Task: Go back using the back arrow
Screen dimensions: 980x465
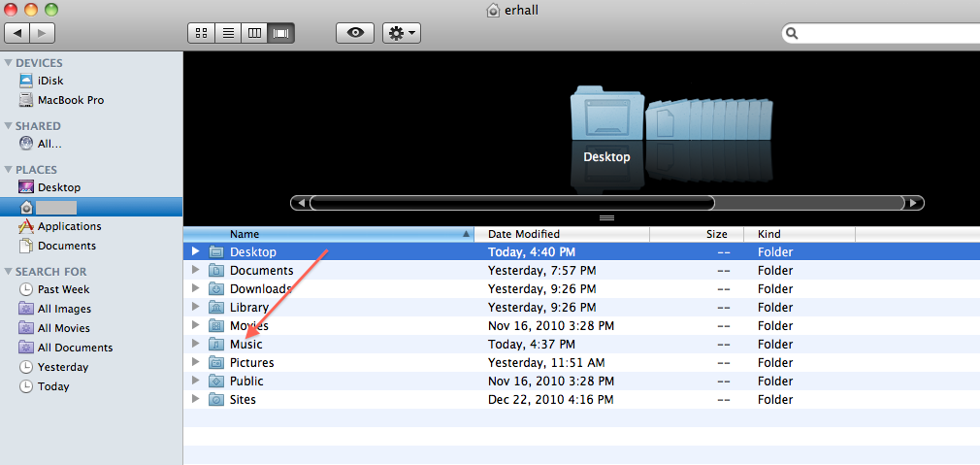Action: [x=17, y=33]
